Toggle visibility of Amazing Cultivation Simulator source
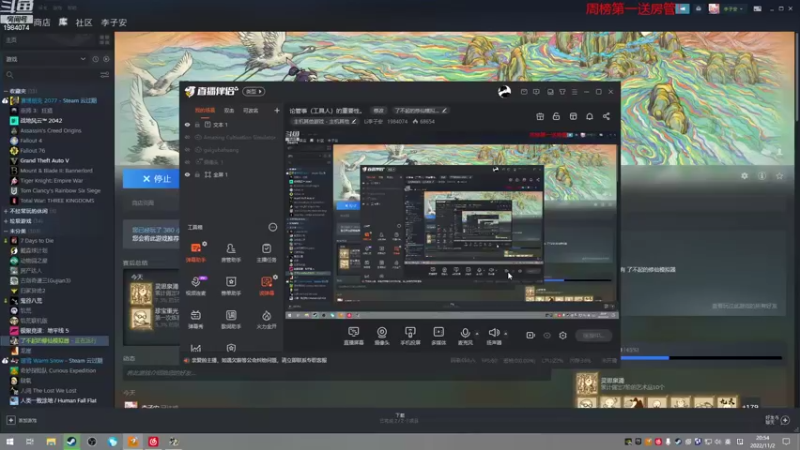The height and width of the screenshot is (450, 800). click(187, 137)
